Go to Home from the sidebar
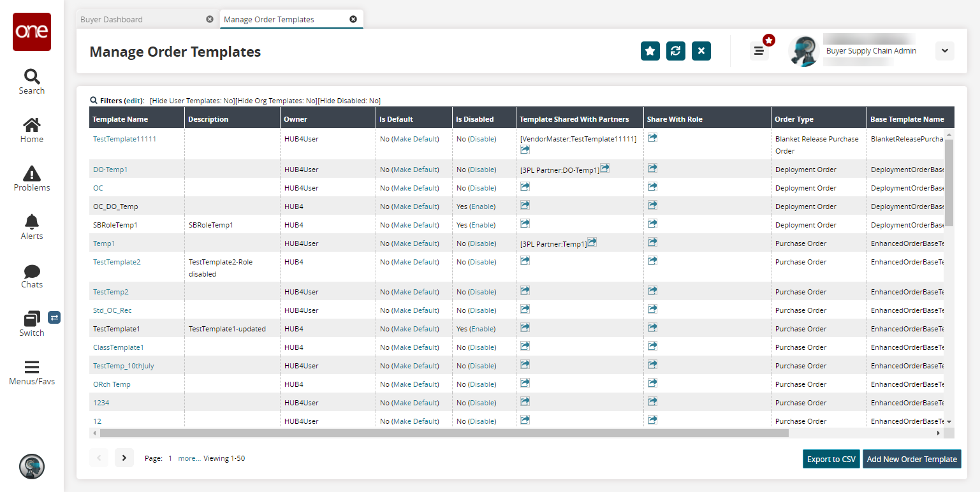The image size is (980, 492). click(x=31, y=130)
